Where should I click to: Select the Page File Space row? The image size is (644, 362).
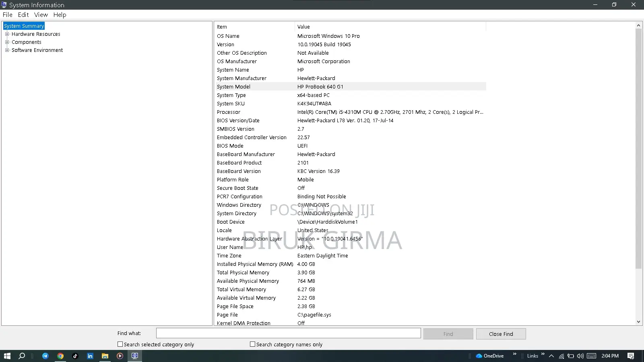click(350, 306)
